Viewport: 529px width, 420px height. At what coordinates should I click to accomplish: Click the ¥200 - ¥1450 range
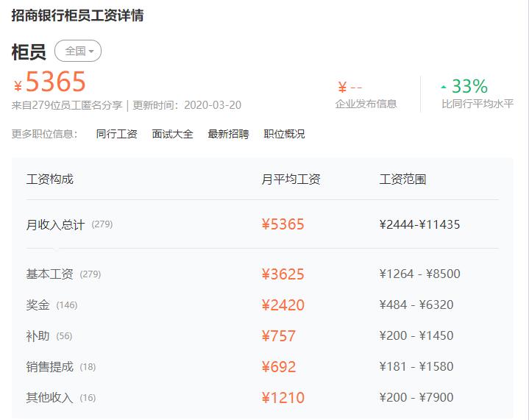tap(416, 336)
